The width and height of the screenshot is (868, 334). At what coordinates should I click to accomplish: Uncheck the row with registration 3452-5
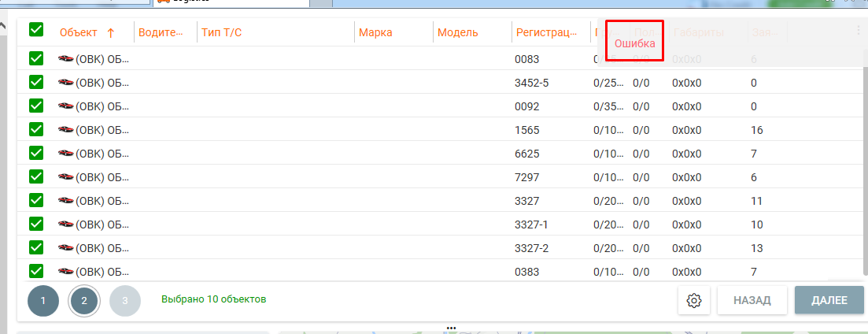click(36, 83)
